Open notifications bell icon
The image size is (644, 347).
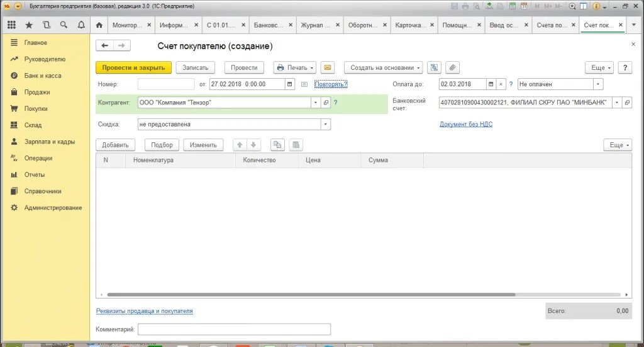pyautogui.click(x=81, y=25)
